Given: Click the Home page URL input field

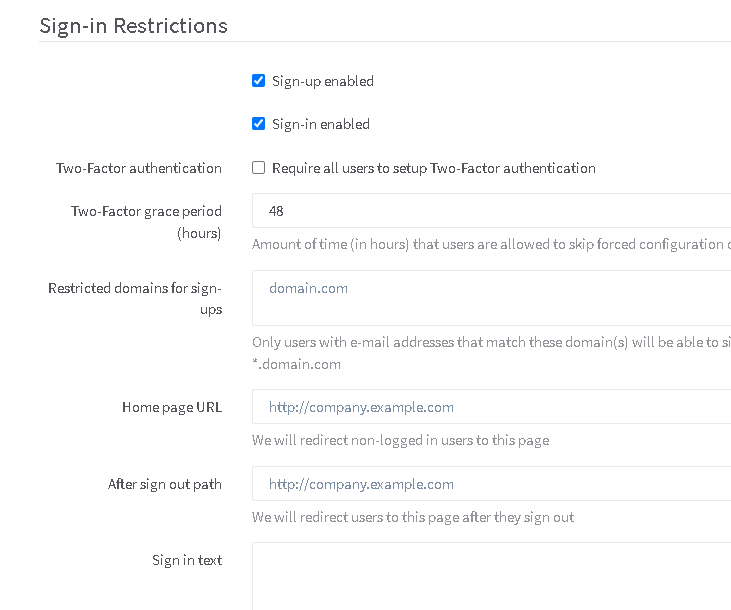Looking at the screenshot, I should 490,407.
